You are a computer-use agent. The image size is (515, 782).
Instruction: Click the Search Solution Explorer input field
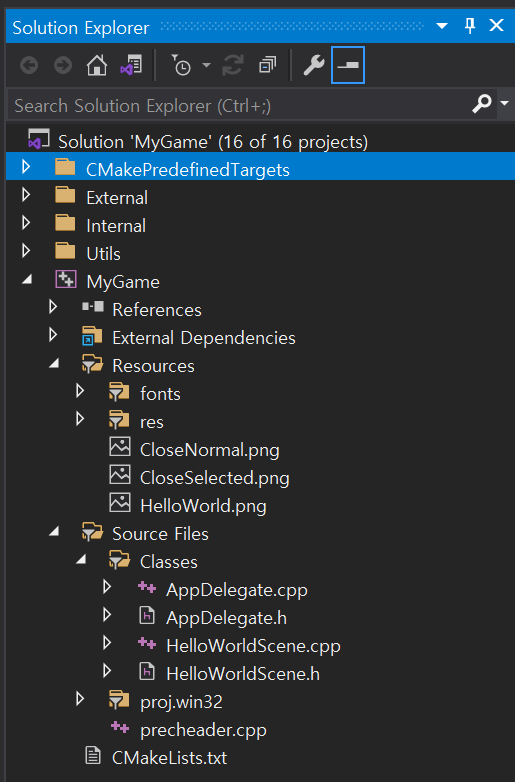[239, 105]
